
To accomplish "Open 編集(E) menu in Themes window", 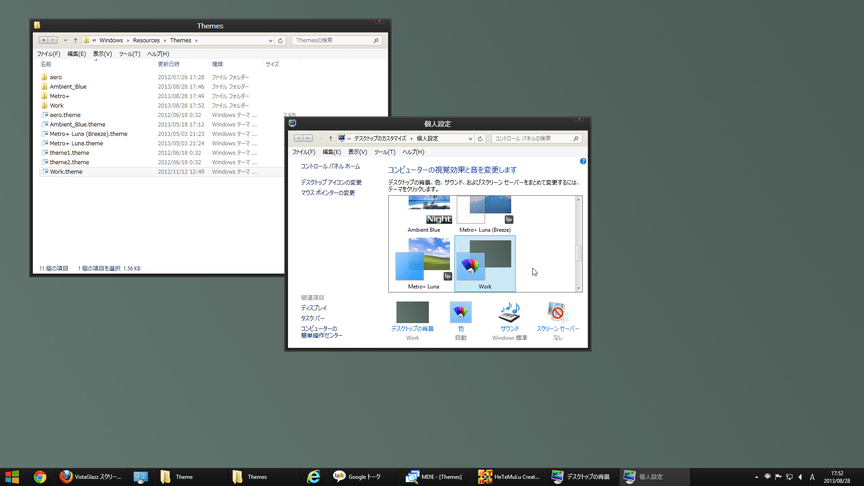I will (x=77, y=54).
